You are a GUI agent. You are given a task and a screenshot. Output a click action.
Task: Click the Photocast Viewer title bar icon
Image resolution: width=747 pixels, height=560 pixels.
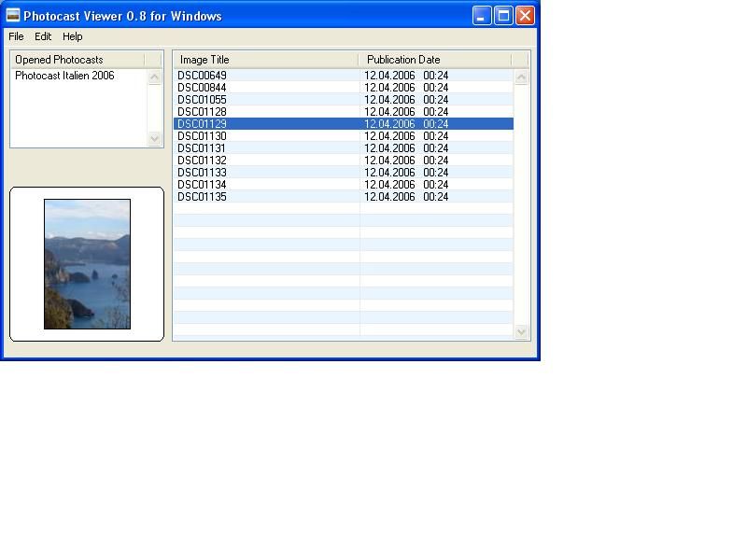click(x=13, y=16)
